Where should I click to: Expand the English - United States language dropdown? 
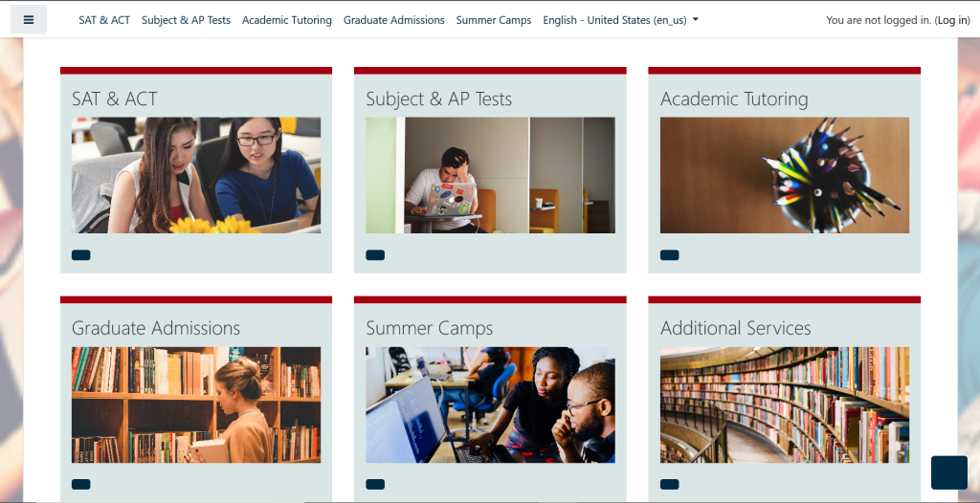click(x=620, y=20)
